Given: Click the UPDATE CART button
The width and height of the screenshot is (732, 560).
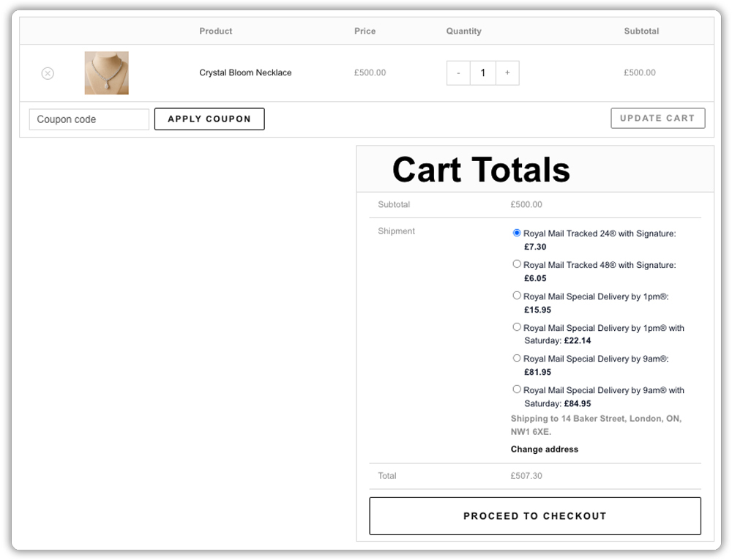Looking at the screenshot, I should (x=658, y=118).
